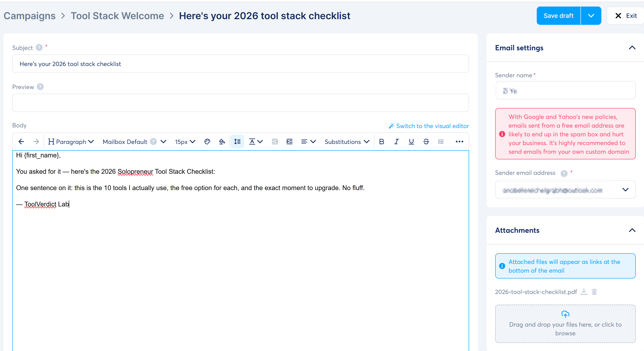Click the attachment name 2026-tool-stack-checklist.pdf

pos(536,292)
